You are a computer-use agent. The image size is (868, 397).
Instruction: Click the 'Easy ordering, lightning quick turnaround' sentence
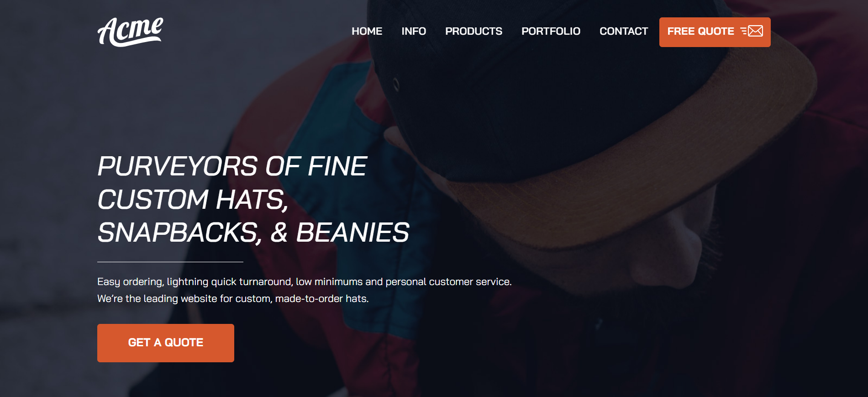[305, 282]
